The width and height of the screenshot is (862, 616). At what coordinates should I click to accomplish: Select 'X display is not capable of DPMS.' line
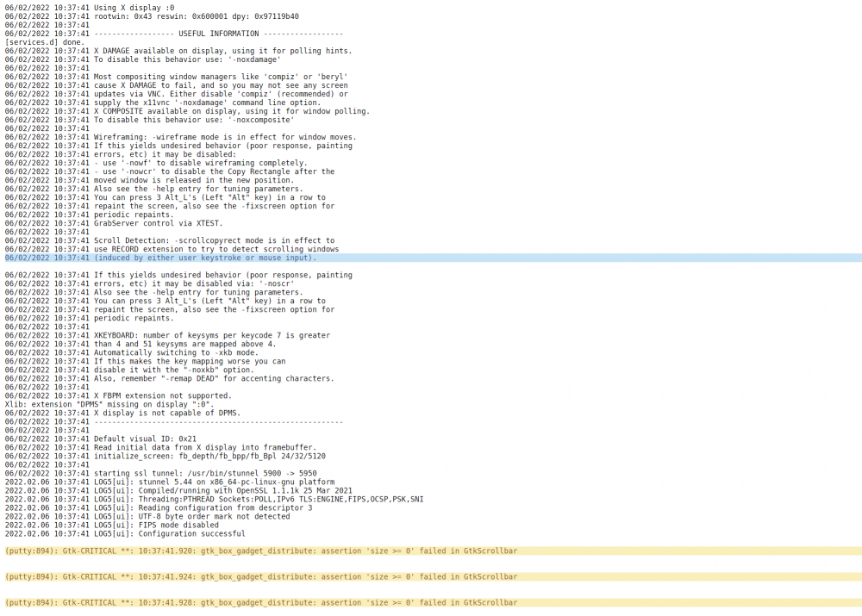tap(122, 414)
